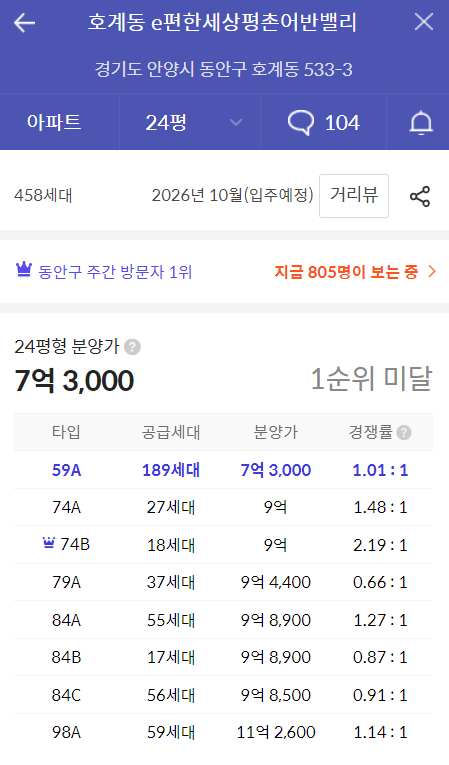Tap the crown icon next to 74B
449x765 pixels.
(x=49, y=543)
